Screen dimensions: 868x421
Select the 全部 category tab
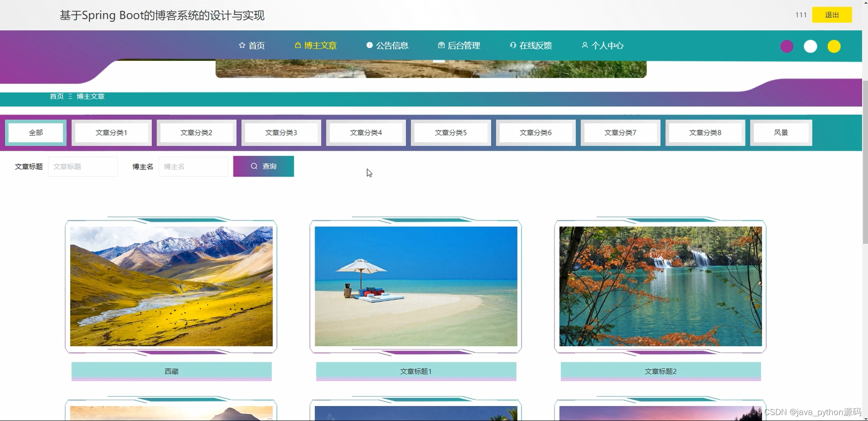pyautogui.click(x=36, y=132)
